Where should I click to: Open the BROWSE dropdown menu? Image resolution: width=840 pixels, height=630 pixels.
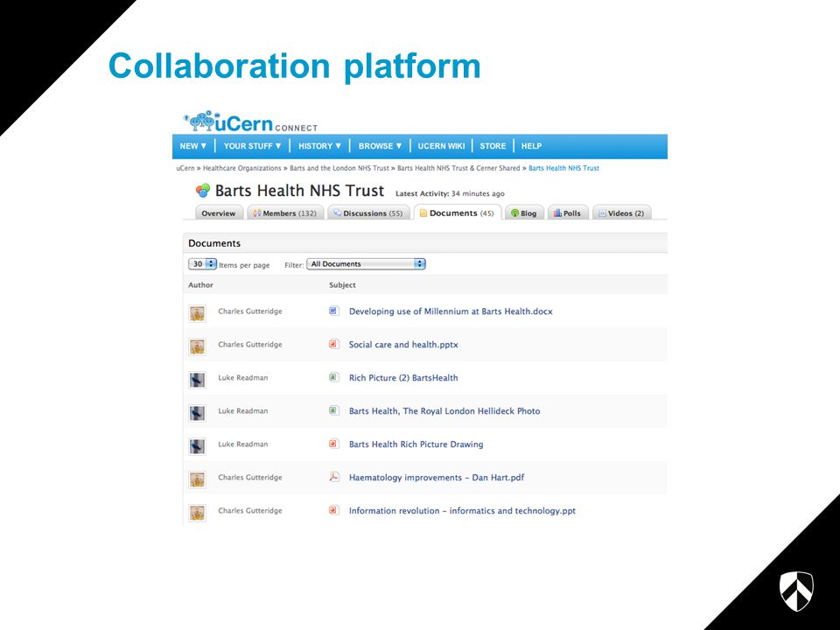coord(381,146)
